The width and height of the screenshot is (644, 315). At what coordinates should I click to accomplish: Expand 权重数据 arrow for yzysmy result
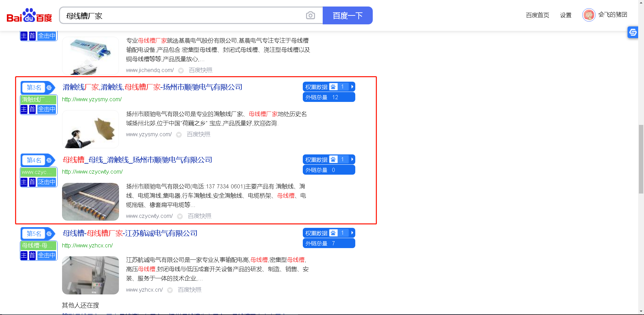pyautogui.click(x=352, y=87)
